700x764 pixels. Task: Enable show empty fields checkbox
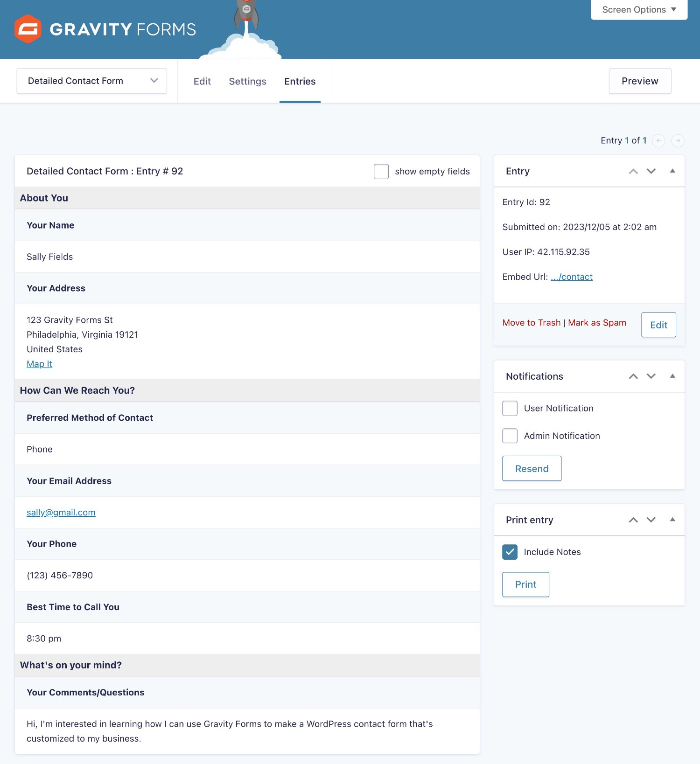click(381, 171)
